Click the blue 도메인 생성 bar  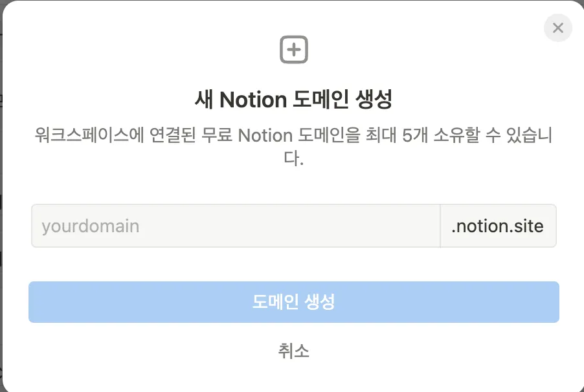[293, 301]
